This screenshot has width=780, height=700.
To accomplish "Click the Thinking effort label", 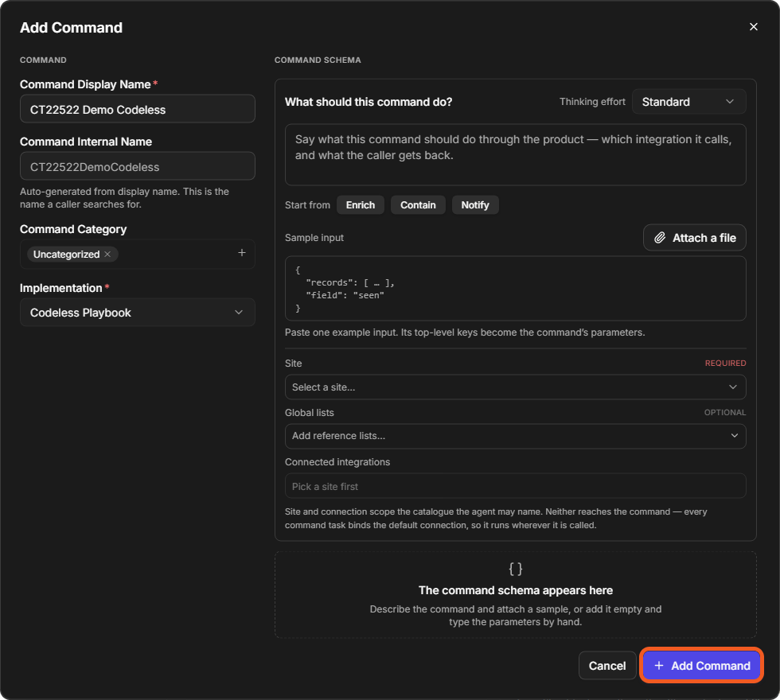I will [x=592, y=102].
